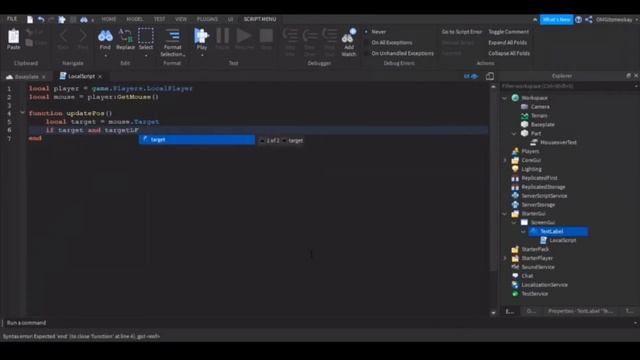Select On Unhandled Exceptions option

[x=402, y=53]
